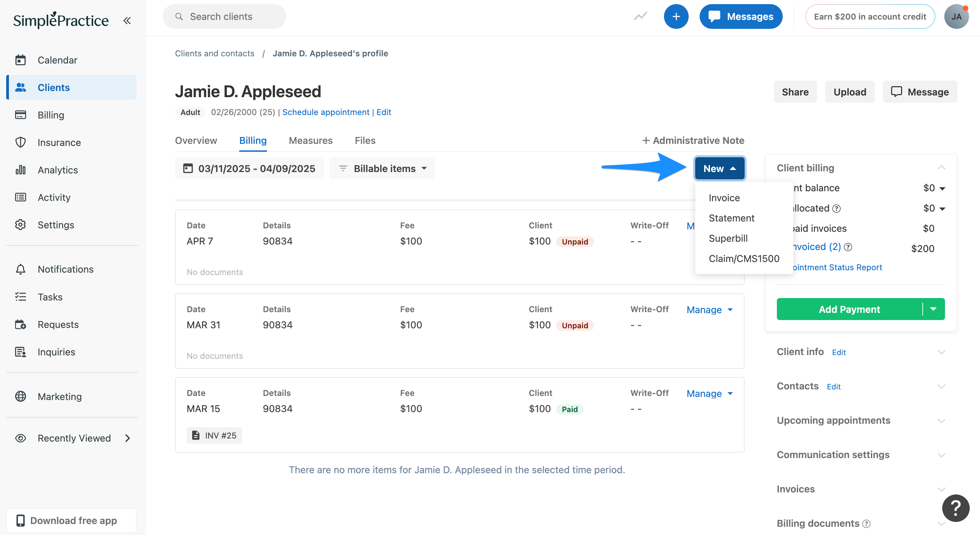Switch to the Files tab
Image resolution: width=980 pixels, height=535 pixels.
point(365,140)
